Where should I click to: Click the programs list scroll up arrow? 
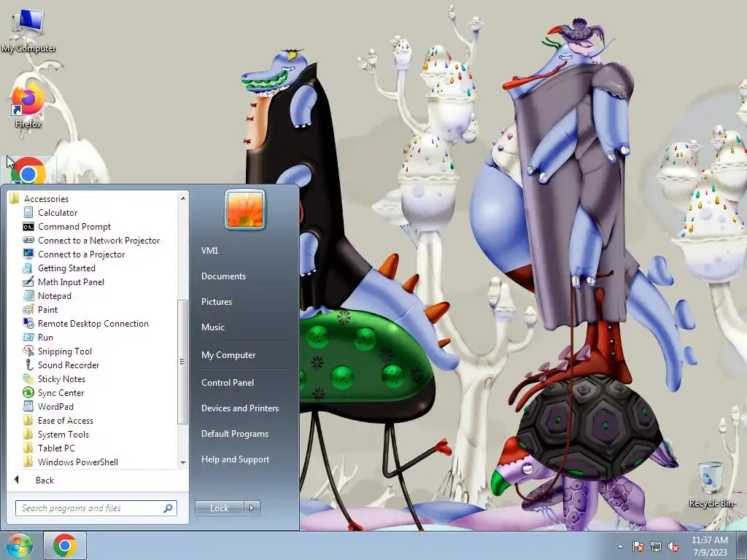pos(183,198)
